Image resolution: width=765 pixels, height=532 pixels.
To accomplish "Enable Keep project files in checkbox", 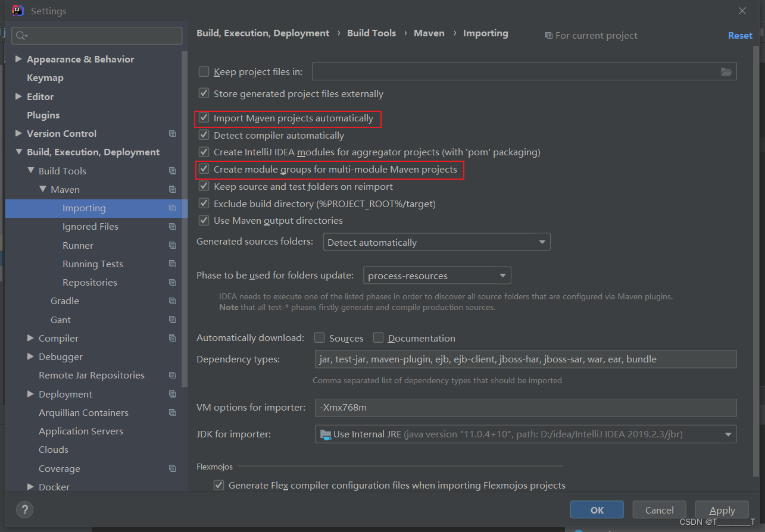I will pos(204,71).
